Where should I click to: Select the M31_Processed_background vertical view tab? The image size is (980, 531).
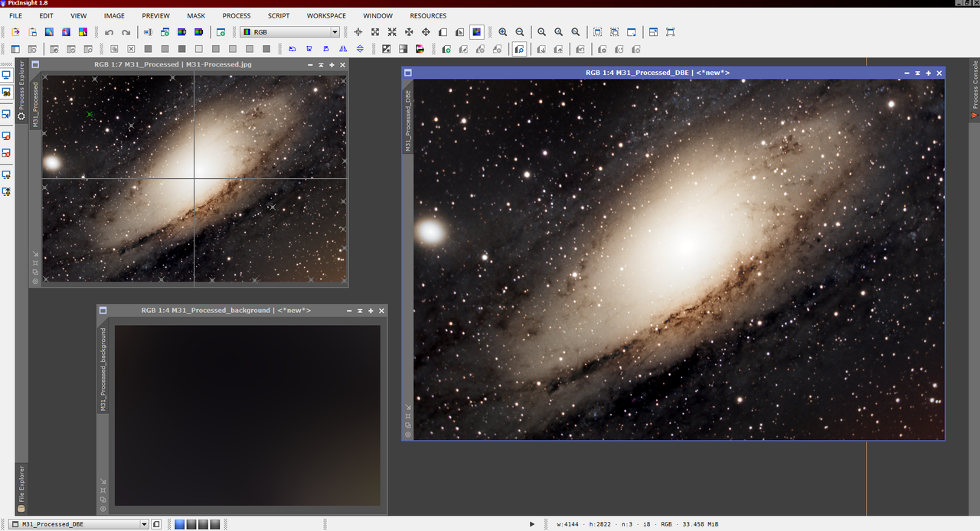(103, 370)
